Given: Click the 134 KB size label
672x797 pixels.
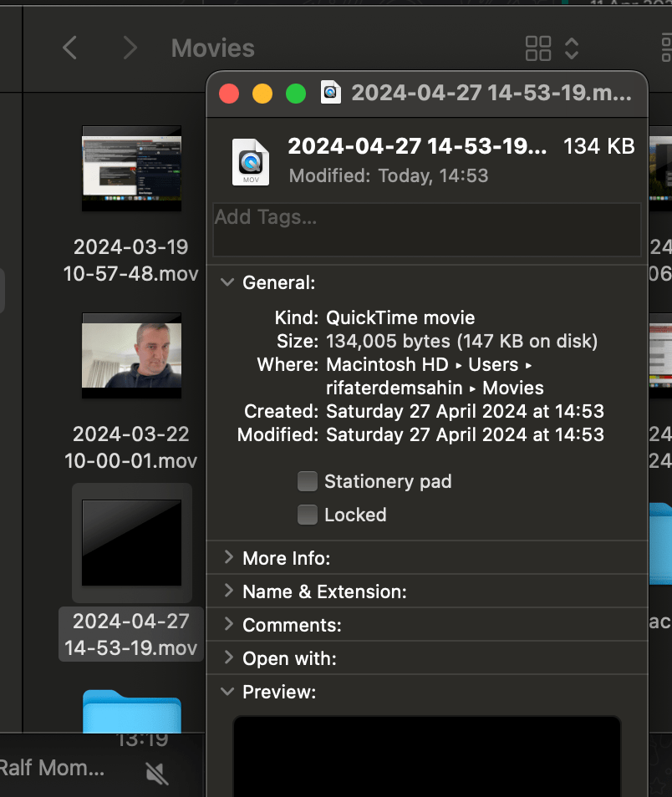Looking at the screenshot, I should [598, 146].
